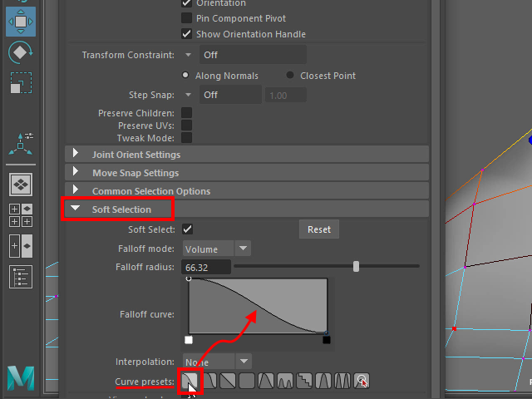Expand the Joint Orient Settings section
The height and width of the screenshot is (399, 532).
pyautogui.click(x=76, y=154)
